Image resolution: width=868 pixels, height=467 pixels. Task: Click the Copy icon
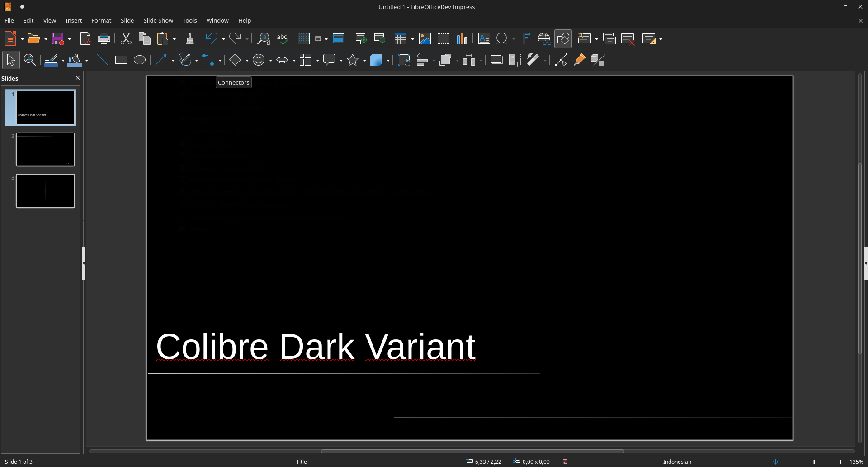(145, 39)
